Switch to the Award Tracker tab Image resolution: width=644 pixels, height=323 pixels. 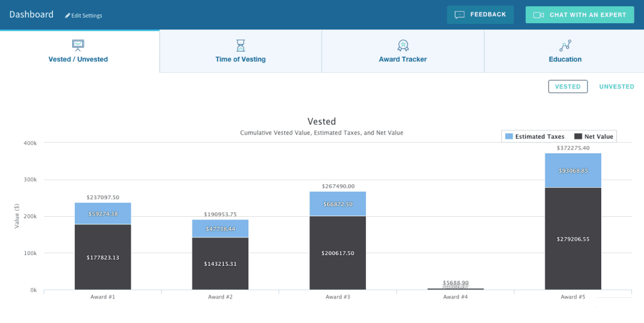(403, 52)
